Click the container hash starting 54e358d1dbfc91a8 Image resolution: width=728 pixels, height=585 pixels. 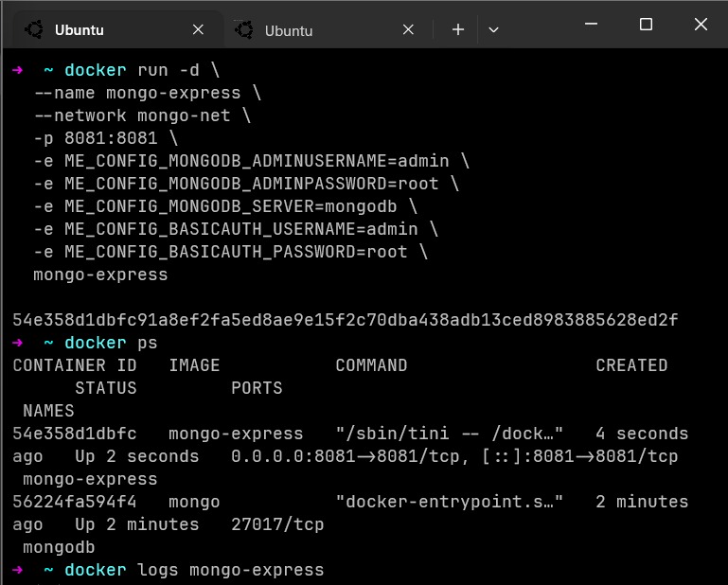pyautogui.click(x=346, y=319)
